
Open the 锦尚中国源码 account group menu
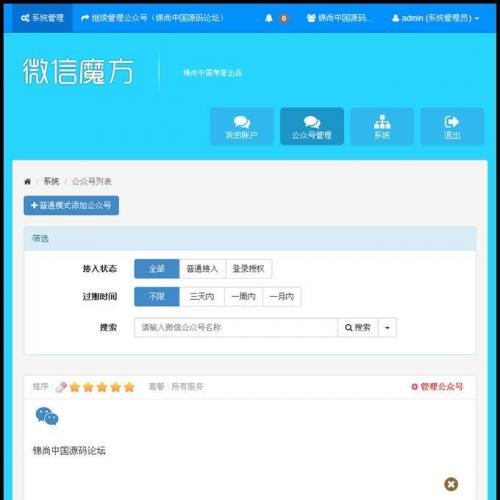(x=339, y=18)
